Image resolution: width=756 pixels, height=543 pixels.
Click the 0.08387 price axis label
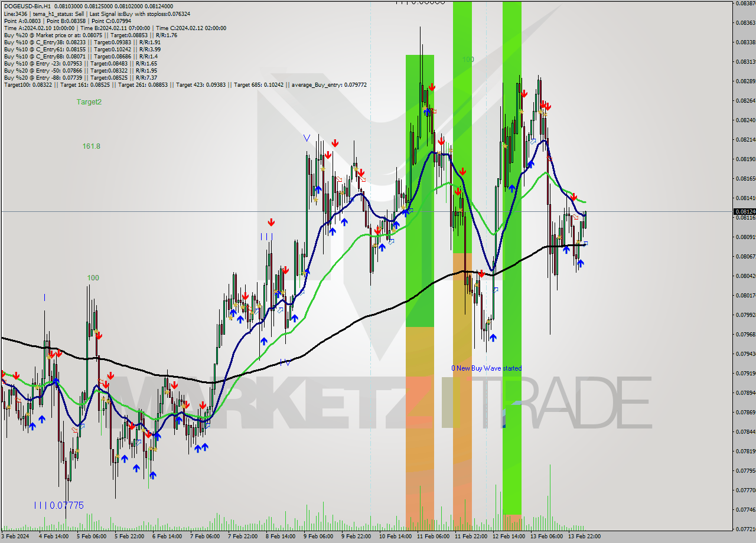click(x=745, y=3)
